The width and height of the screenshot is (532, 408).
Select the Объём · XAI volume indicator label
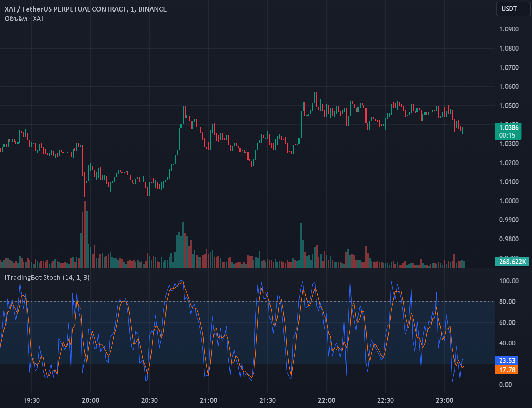[x=24, y=19]
